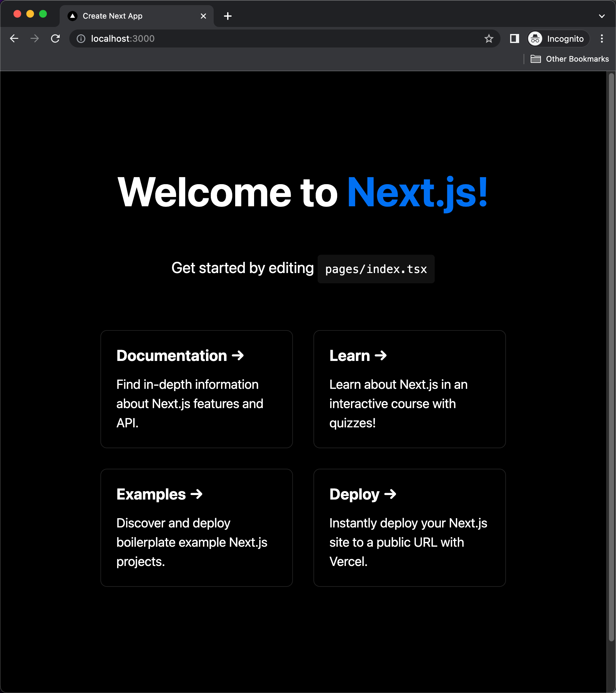Screen dimensions: 616x693
Task: Open the Other Bookmarks folder
Action: pos(569,59)
